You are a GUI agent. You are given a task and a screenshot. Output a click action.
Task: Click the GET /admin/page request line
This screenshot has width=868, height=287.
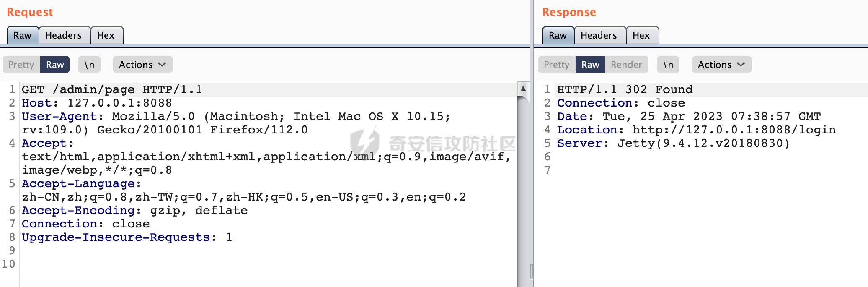112,90
